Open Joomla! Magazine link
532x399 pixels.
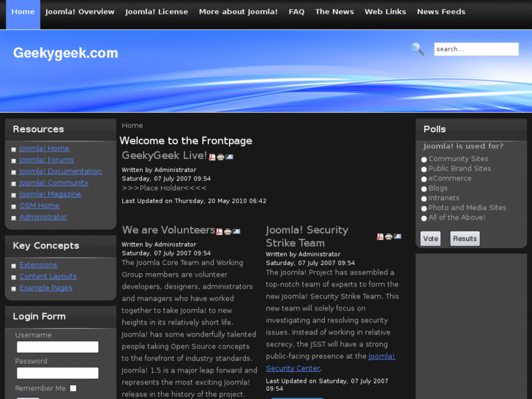pos(50,194)
